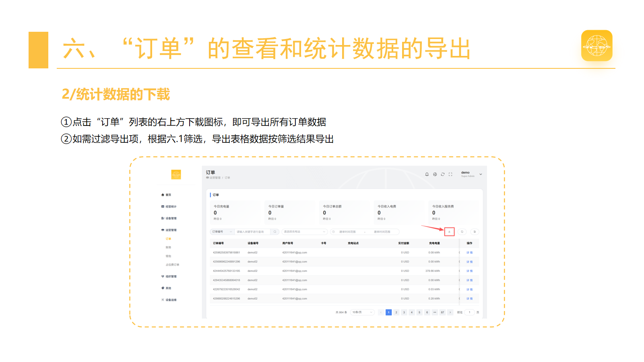Open the notification bell in the header
The height and width of the screenshot is (362, 644).
[x=427, y=175]
